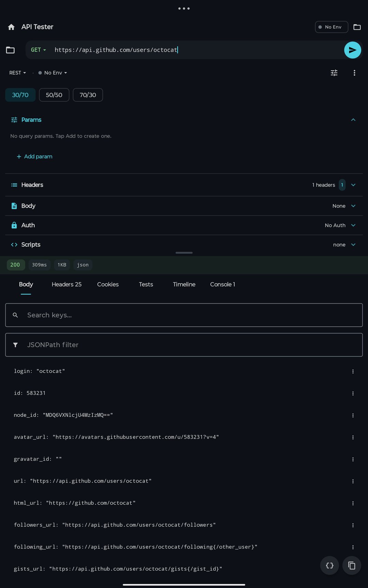Expand the Auth section chevron

point(353,225)
